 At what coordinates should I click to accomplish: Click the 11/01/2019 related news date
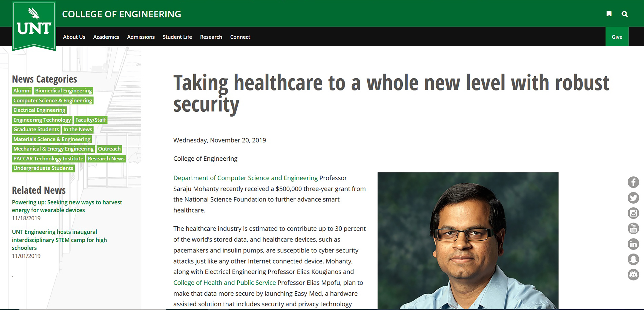coord(26,256)
